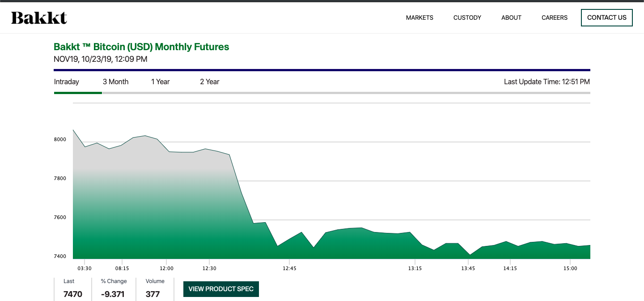644x301 pixels.
Task: Switch to the 1 Year tab
Action: point(161,82)
